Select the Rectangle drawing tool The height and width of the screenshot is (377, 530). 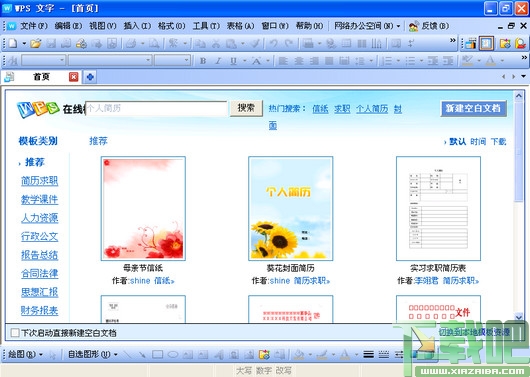(x=158, y=354)
